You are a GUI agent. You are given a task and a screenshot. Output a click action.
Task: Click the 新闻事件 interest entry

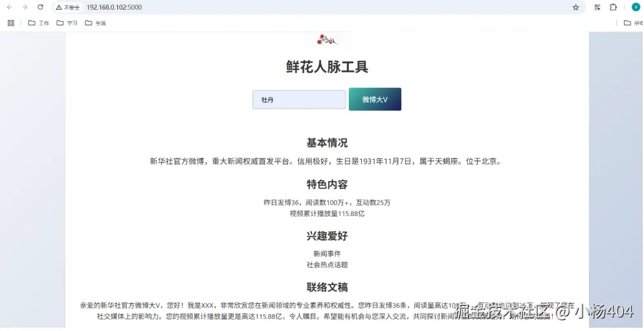pyautogui.click(x=327, y=254)
